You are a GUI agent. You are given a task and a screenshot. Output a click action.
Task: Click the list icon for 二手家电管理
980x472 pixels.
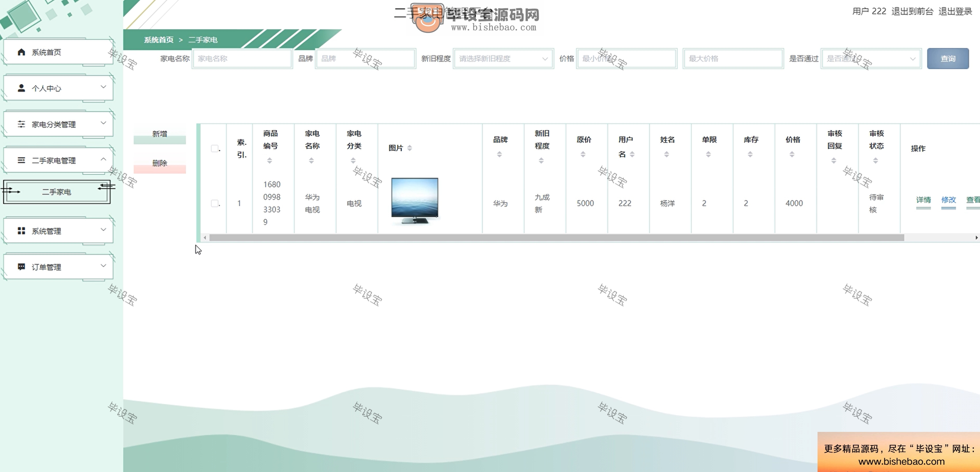point(21,160)
